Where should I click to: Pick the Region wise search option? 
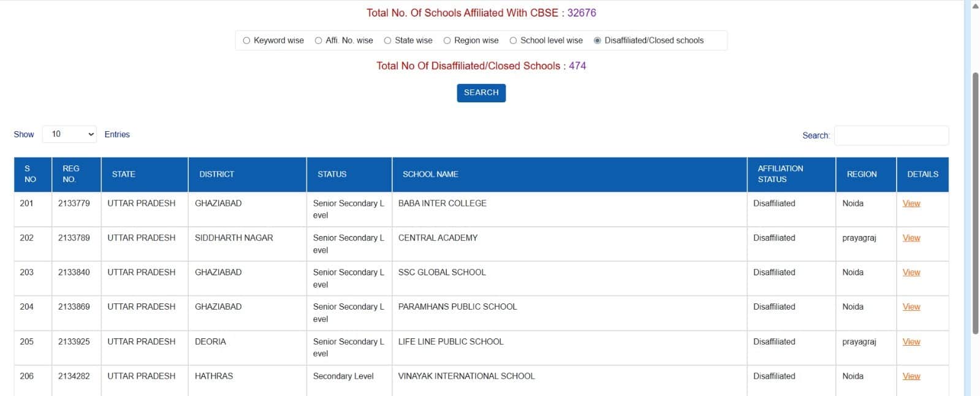click(447, 40)
